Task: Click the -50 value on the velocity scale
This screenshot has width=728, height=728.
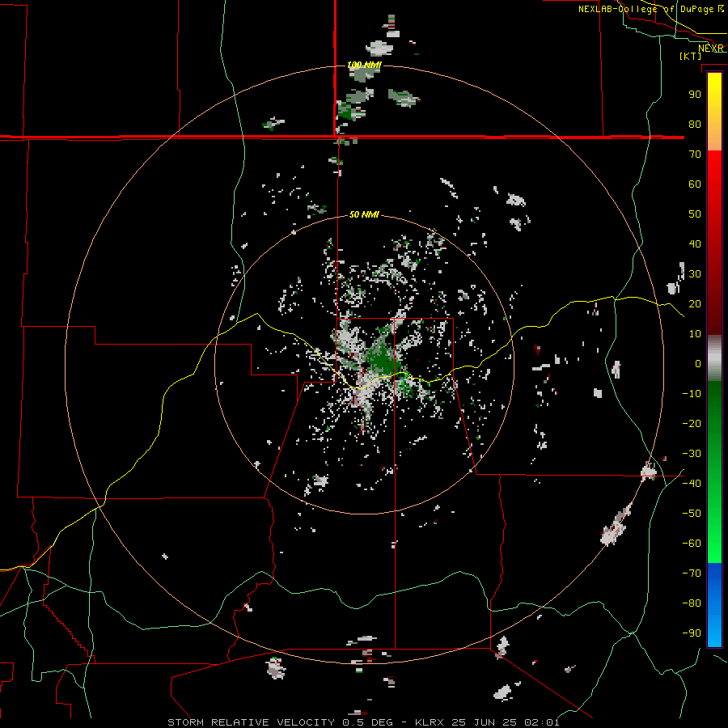Action: [x=692, y=514]
